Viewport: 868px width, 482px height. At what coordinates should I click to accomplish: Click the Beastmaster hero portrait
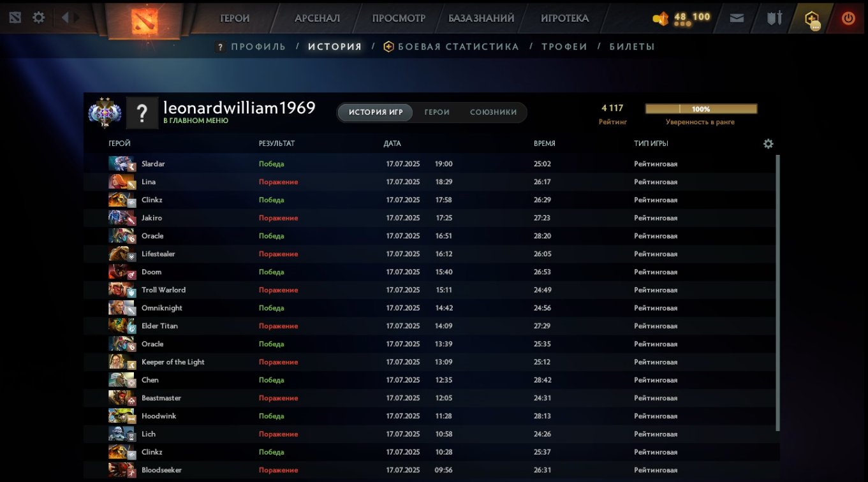click(122, 398)
